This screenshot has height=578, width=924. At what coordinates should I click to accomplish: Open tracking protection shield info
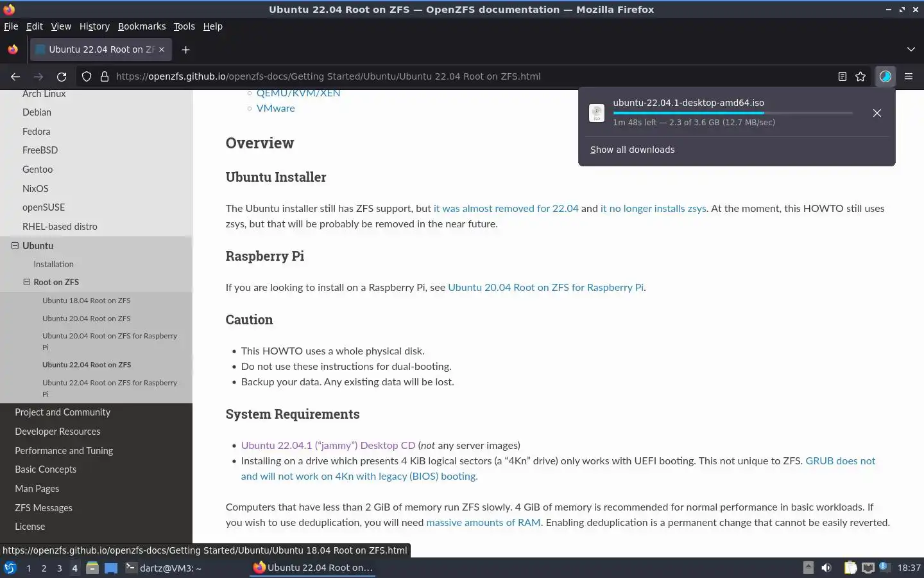87,76
